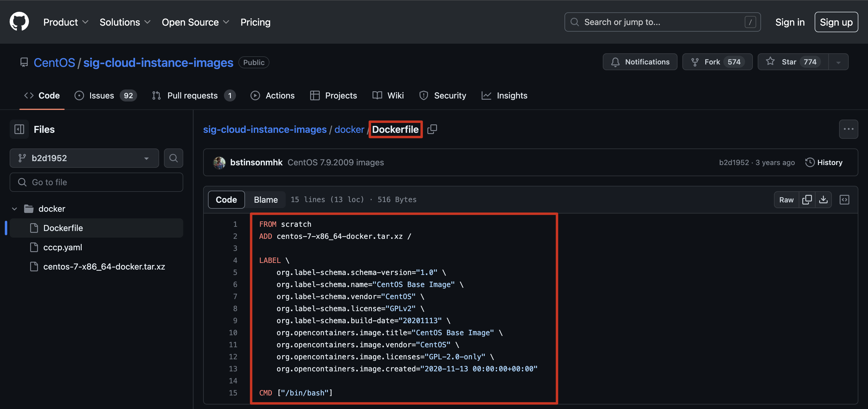This screenshot has width=868, height=409.
Task: Click the Sign in link
Action: pos(790,22)
